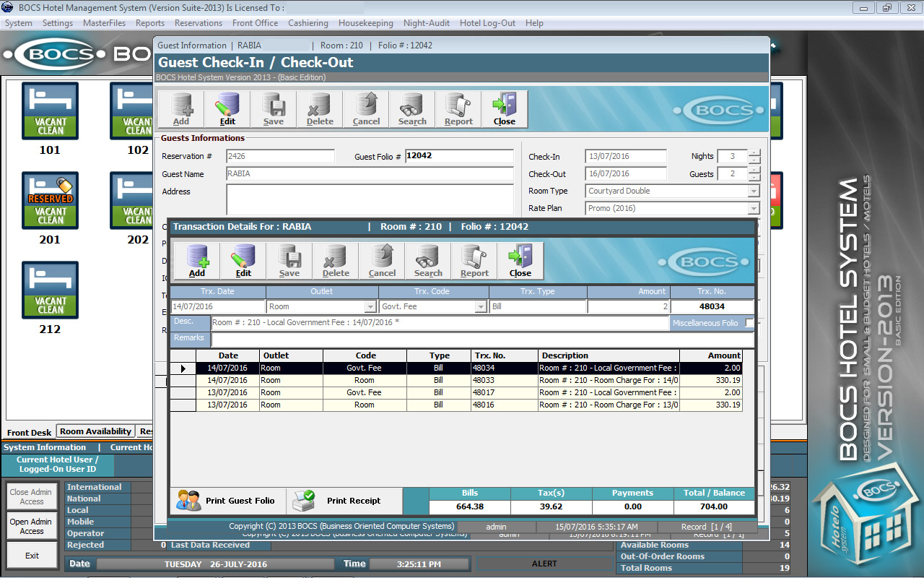This screenshot has height=578, width=924.
Task: Select reserved room 201 icon
Action: (50, 200)
